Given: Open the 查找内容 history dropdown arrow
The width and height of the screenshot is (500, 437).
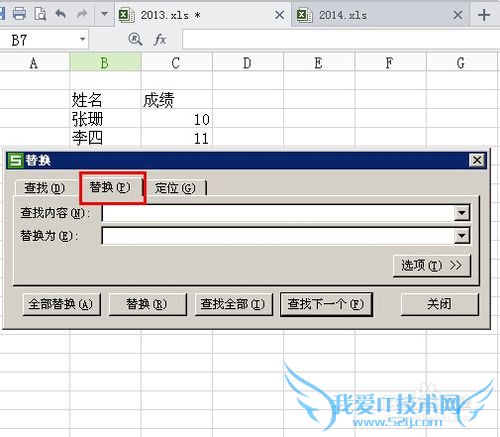Looking at the screenshot, I should coord(462,213).
